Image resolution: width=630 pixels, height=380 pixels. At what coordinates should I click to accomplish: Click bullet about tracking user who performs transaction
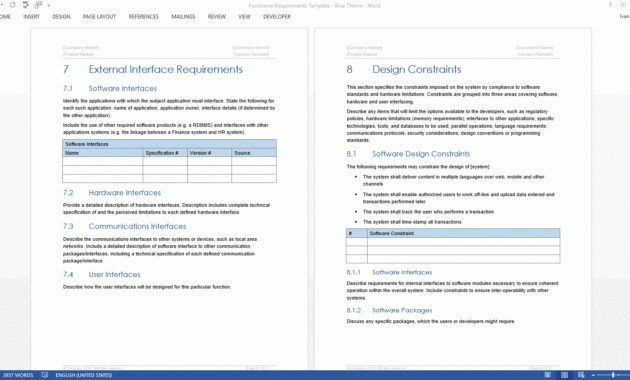click(x=428, y=212)
